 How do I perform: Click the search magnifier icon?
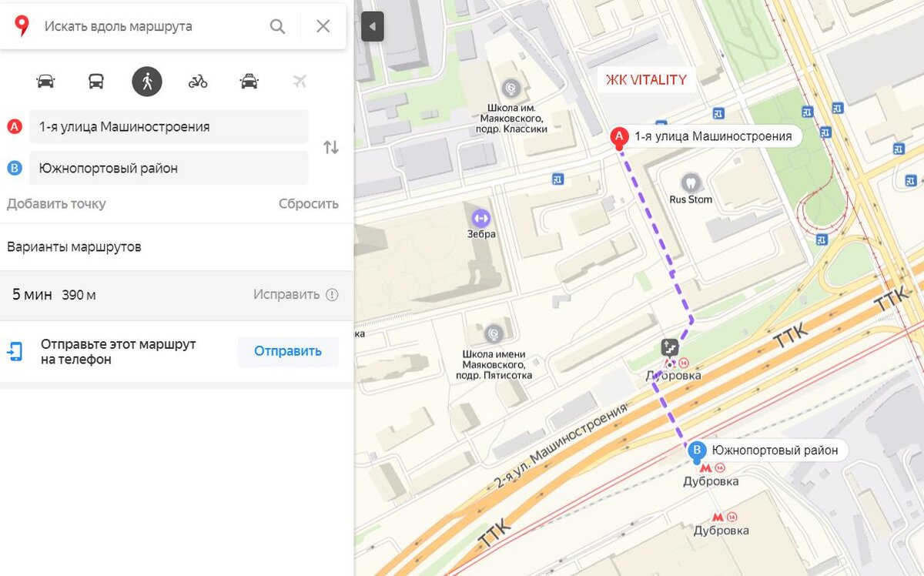pyautogui.click(x=277, y=26)
